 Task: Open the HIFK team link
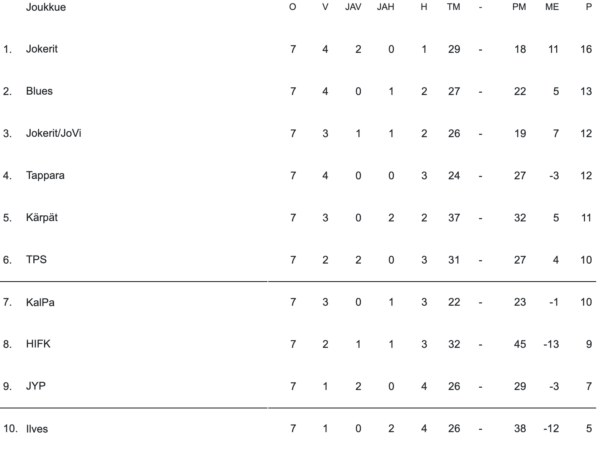[x=38, y=343]
